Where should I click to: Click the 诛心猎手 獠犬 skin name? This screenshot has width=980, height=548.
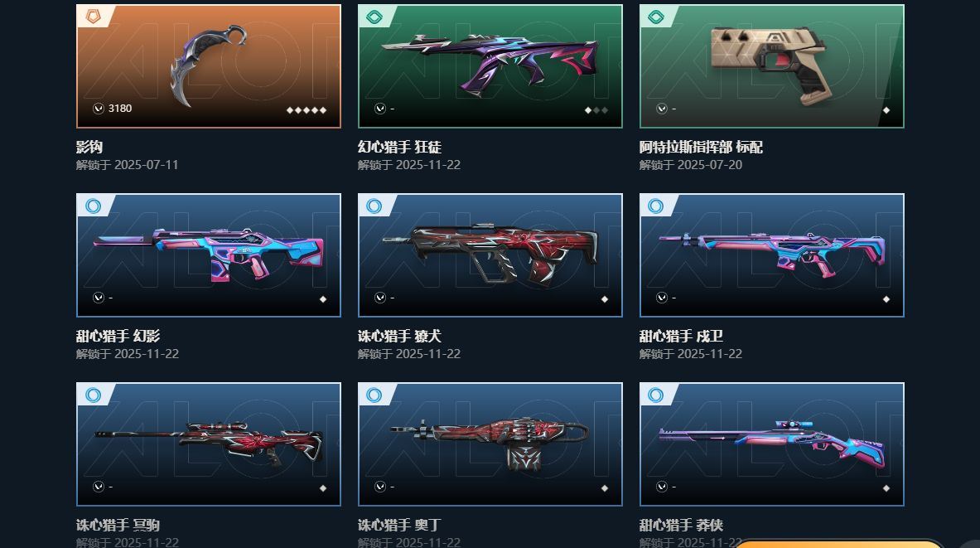click(399, 336)
